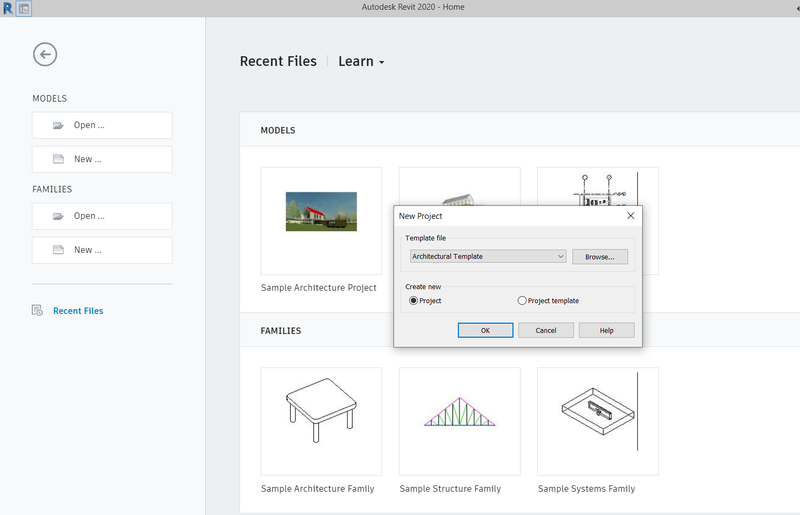Click the home view icon beside Revit logo
Screen dimensions: 800x515
24,8
